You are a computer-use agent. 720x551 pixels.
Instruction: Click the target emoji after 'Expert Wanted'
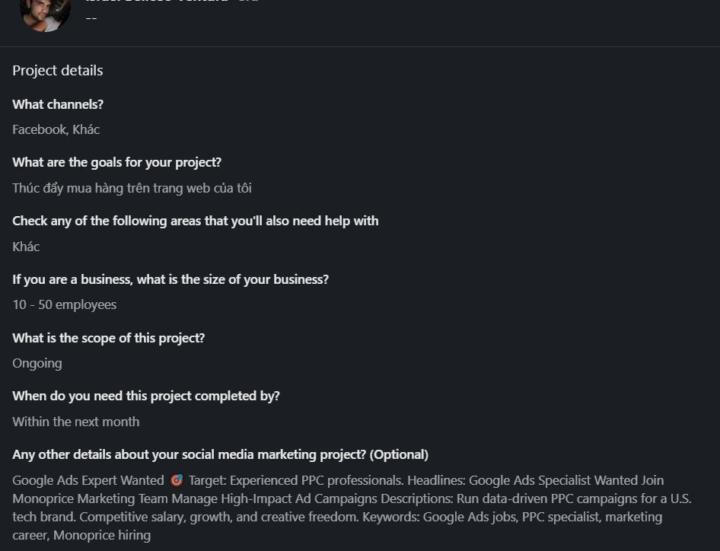tap(177, 481)
